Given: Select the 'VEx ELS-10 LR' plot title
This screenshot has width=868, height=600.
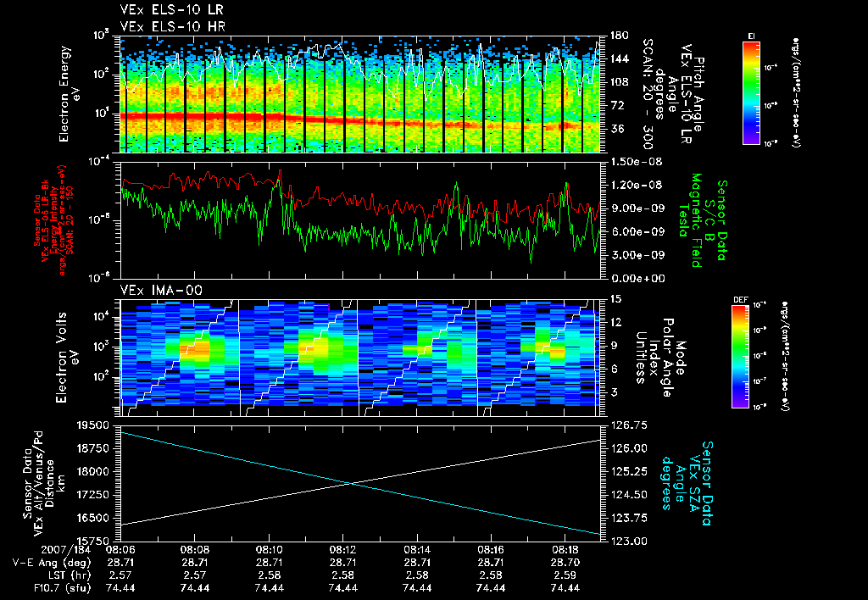Looking at the screenshot, I should pos(172,10).
